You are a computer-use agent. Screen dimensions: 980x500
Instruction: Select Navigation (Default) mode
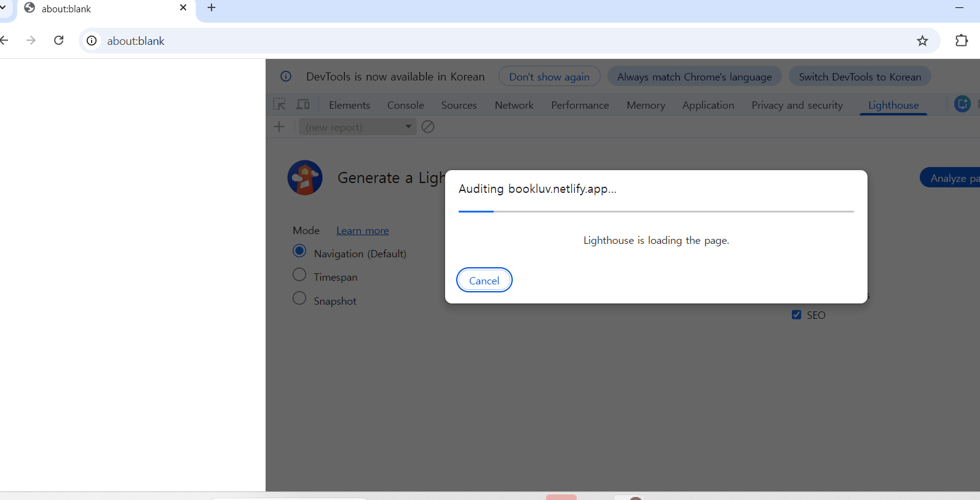[299, 251]
